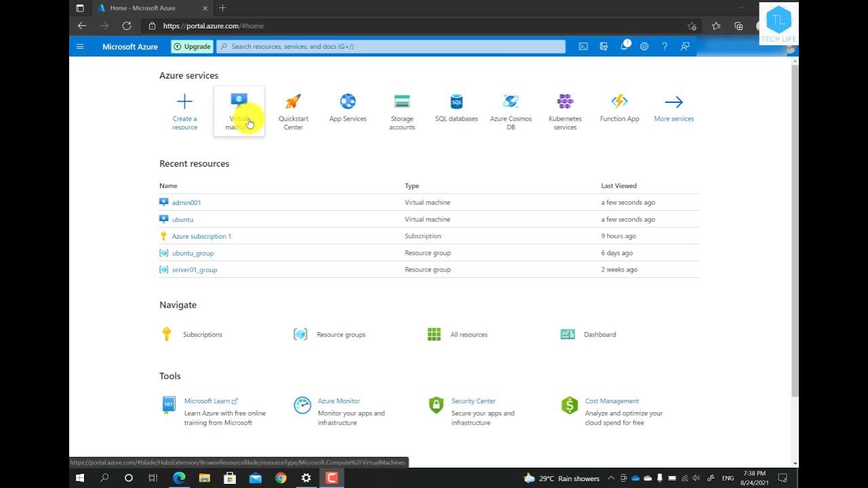This screenshot has height=488, width=868.
Task: Click the All resources grid icon
Action: pos(434,334)
